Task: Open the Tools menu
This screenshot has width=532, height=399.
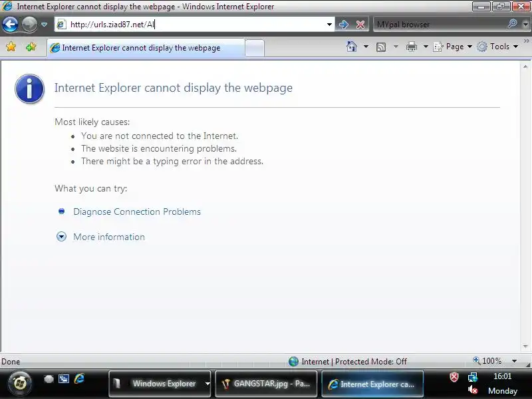Action: (497, 47)
